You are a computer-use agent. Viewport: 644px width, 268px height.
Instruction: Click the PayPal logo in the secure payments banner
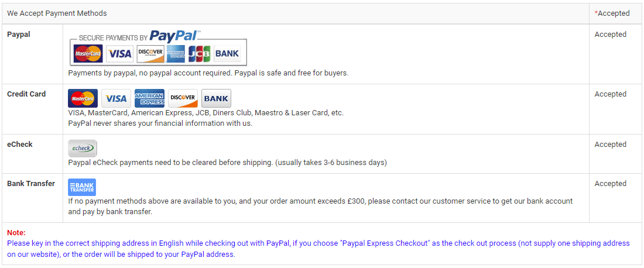coord(174,36)
